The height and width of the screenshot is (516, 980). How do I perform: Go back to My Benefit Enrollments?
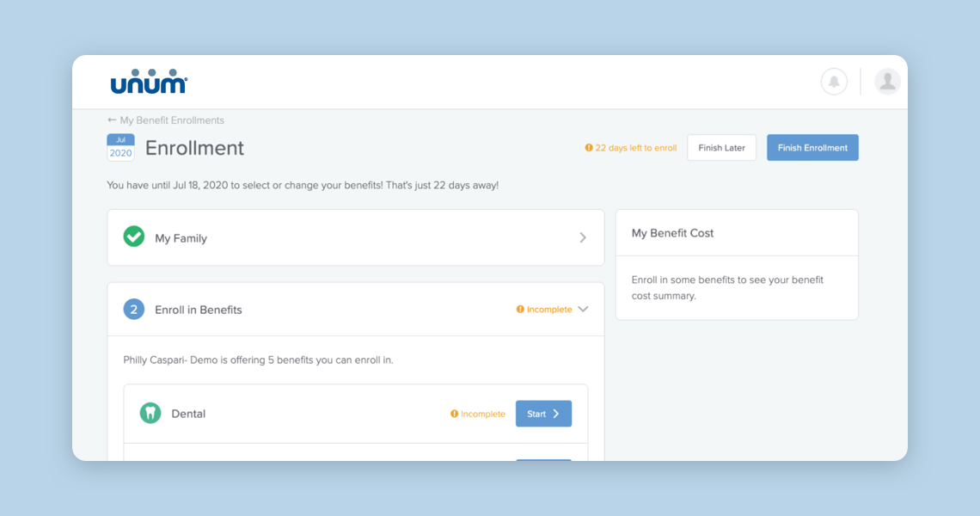[166, 120]
